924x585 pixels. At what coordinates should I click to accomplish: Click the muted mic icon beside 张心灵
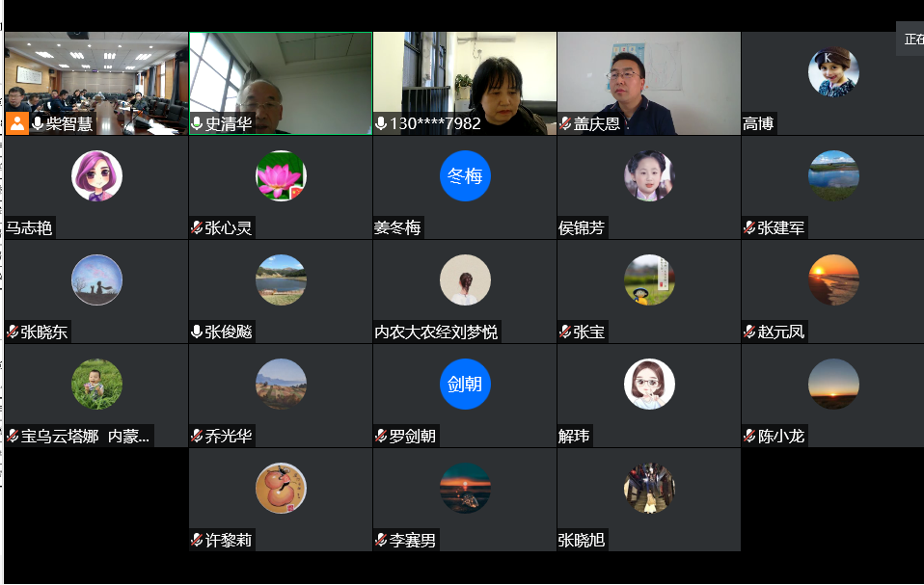pos(197,227)
